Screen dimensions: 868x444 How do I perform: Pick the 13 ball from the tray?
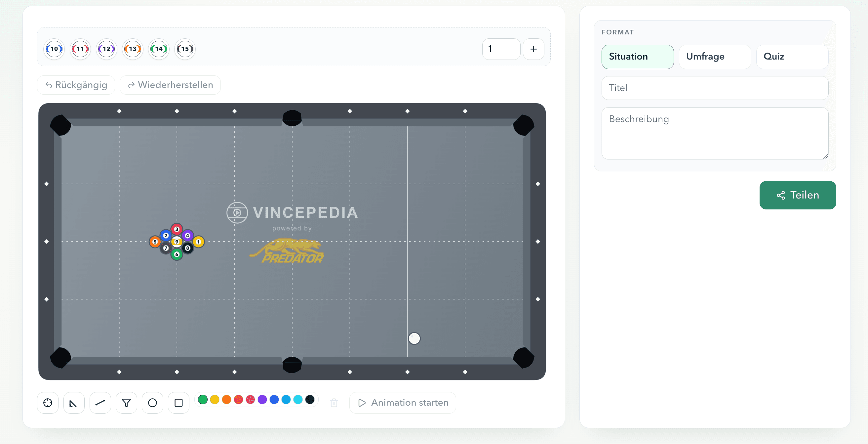(133, 49)
